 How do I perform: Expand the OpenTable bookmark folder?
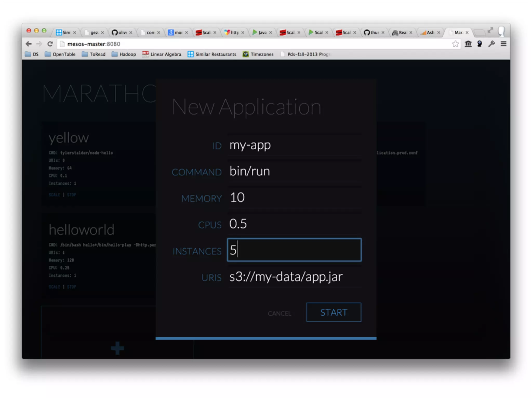click(x=60, y=54)
